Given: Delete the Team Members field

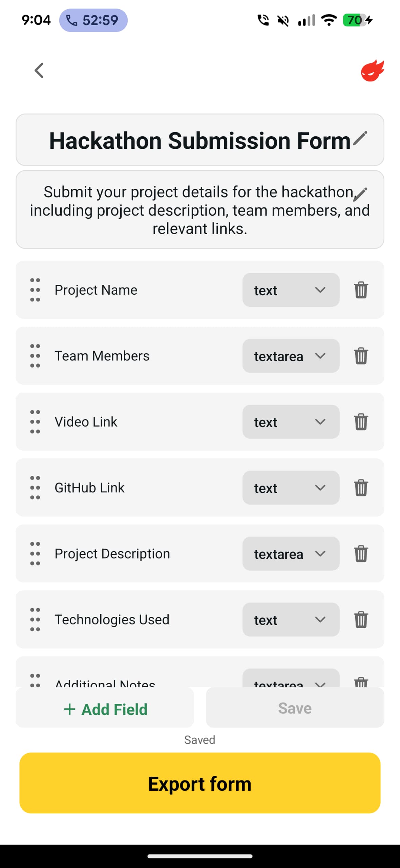Looking at the screenshot, I should [361, 356].
